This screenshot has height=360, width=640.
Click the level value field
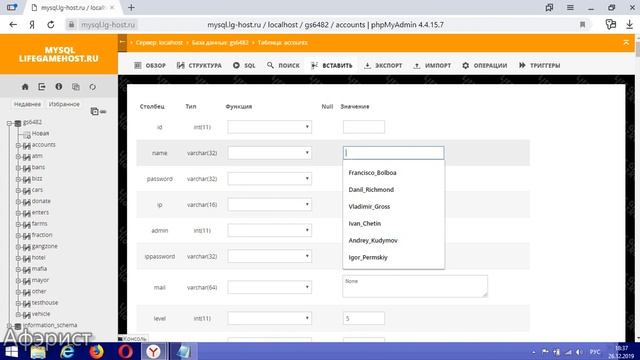click(364, 318)
